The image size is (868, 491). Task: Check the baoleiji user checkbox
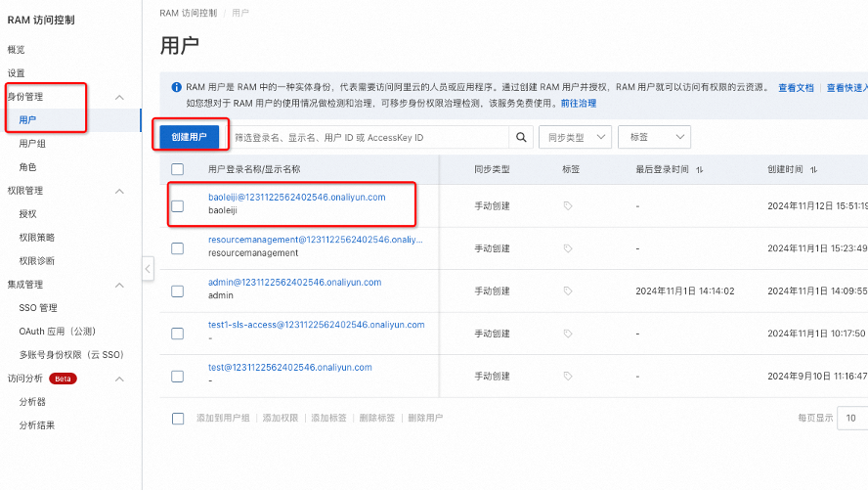pos(178,206)
